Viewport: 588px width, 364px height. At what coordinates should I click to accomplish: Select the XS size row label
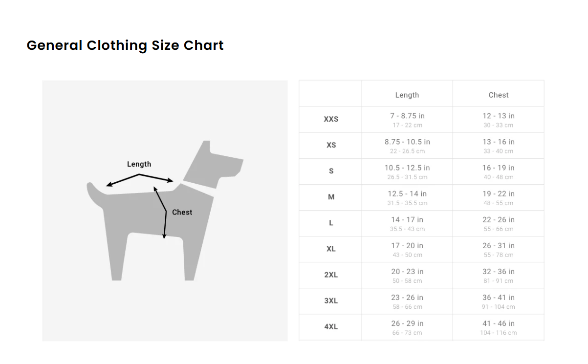pos(331,145)
